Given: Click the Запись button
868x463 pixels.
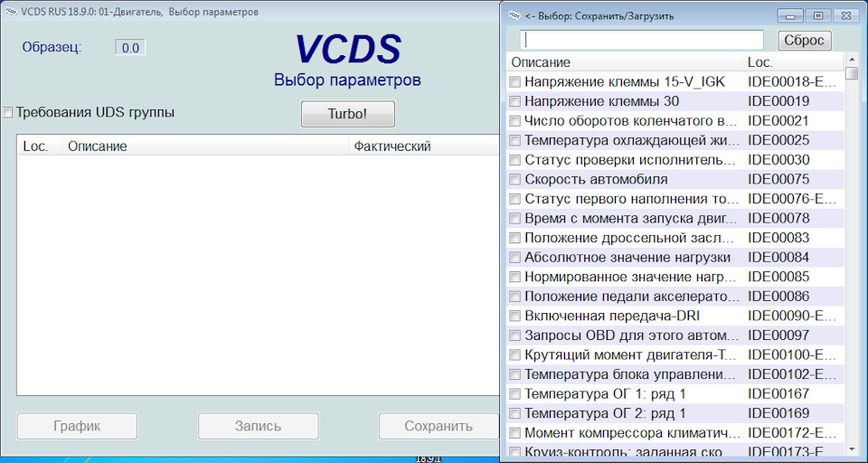Looking at the screenshot, I should 258,426.
